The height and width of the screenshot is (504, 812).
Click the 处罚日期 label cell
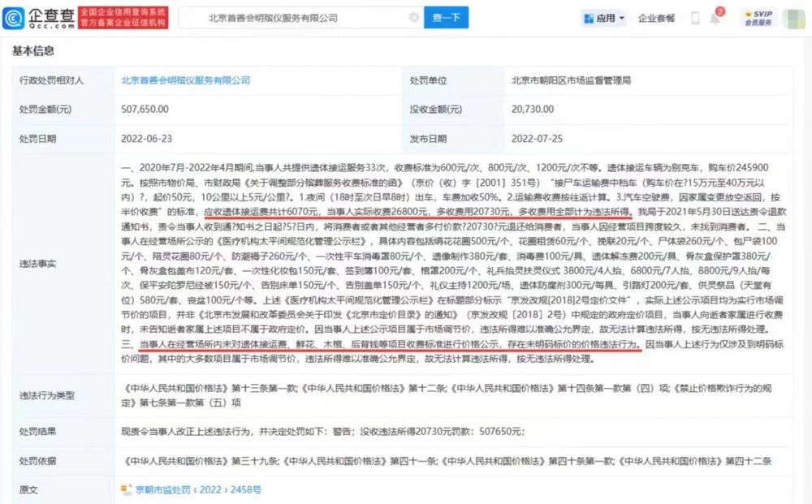63,139
